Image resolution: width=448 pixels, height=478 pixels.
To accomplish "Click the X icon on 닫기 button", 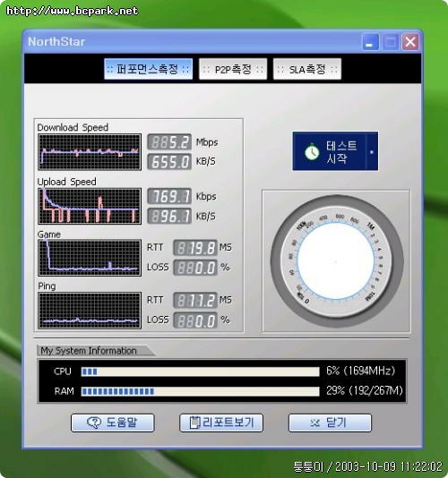I will (x=314, y=423).
